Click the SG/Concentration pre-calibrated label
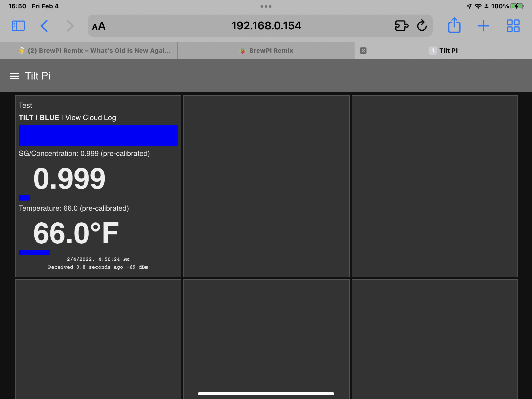Viewport: 532px width, 399px height. pyautogui.click(x=84, y=153)
